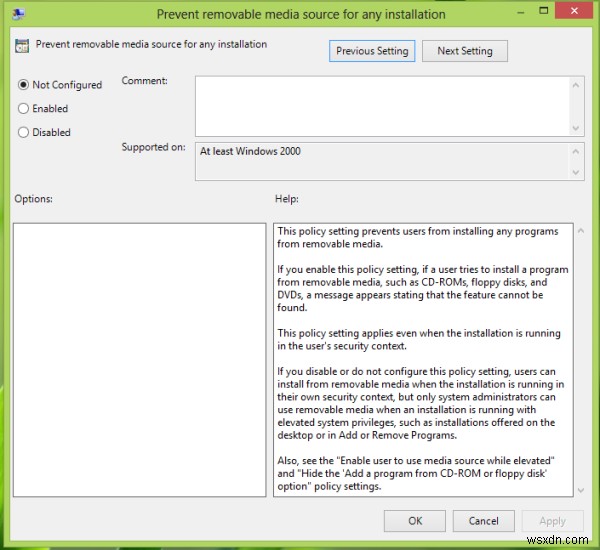Click the Comment box scroll up arrow

576,85
